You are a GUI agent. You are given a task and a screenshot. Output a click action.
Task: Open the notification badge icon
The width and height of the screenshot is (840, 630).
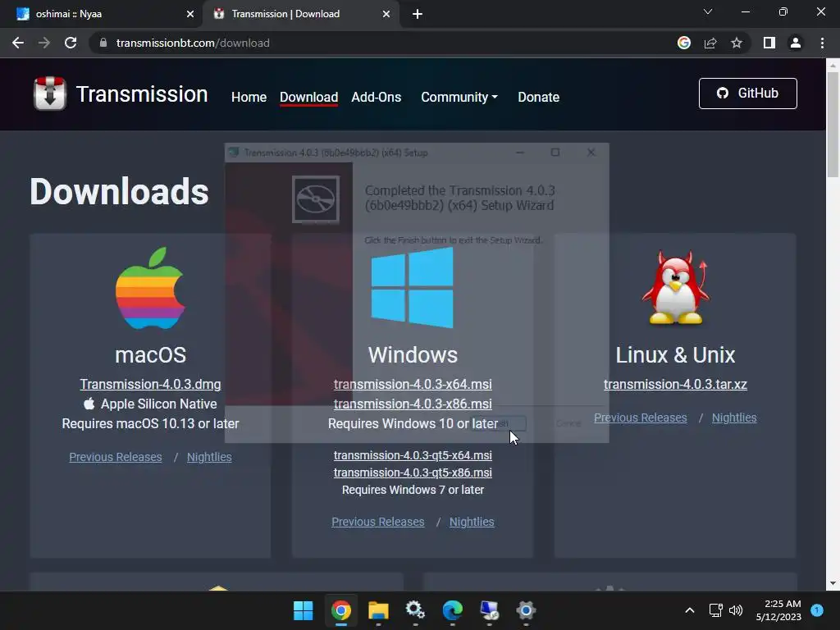coord(817,609)
